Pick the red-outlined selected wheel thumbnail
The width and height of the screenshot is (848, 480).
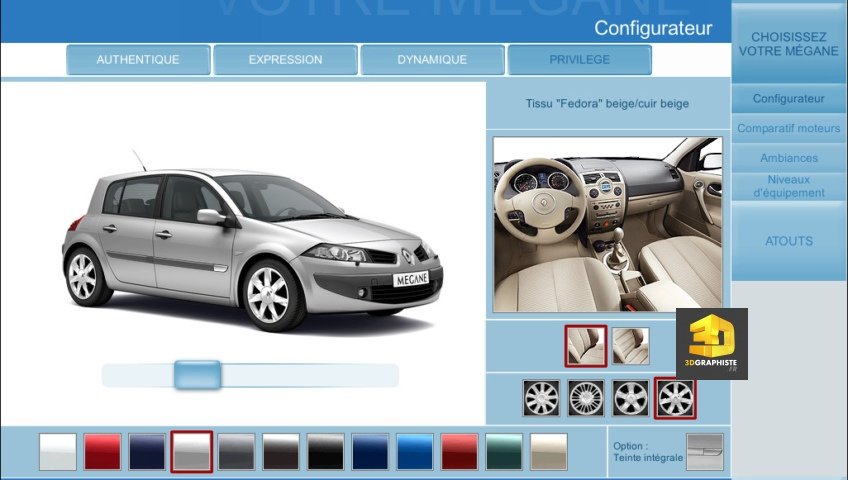click(675, 398)
